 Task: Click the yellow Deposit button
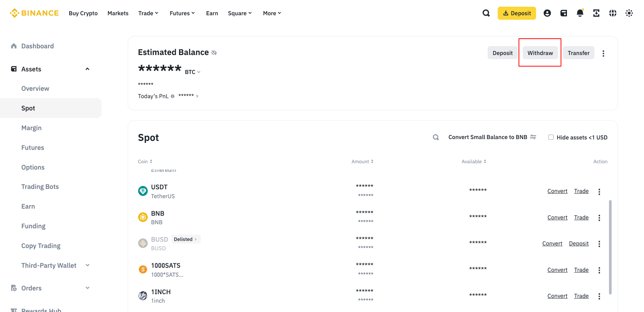517,13
